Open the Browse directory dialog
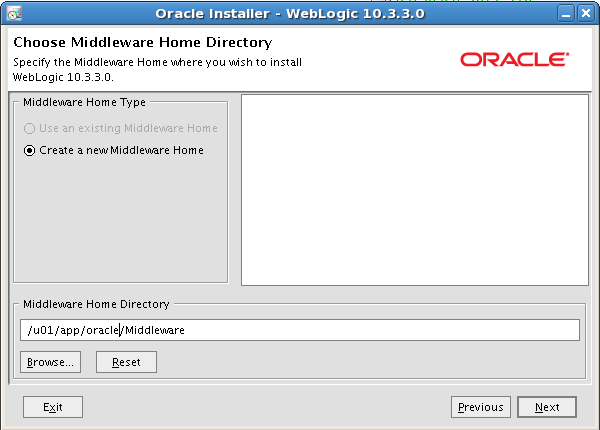 coord(51,362)
